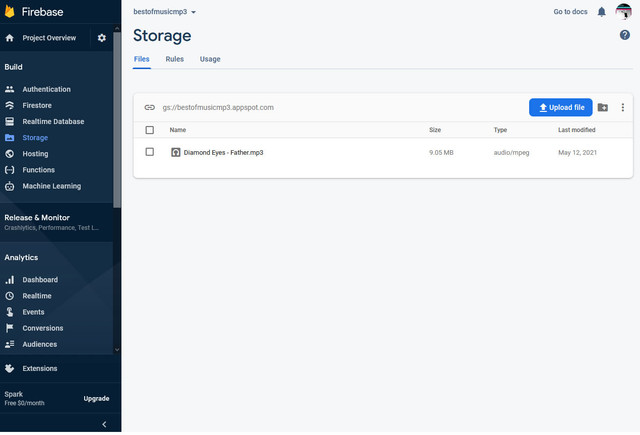Screen dimensions: 640x435
Task: Click the May 12, 2021 date
Action: point(578,152)
